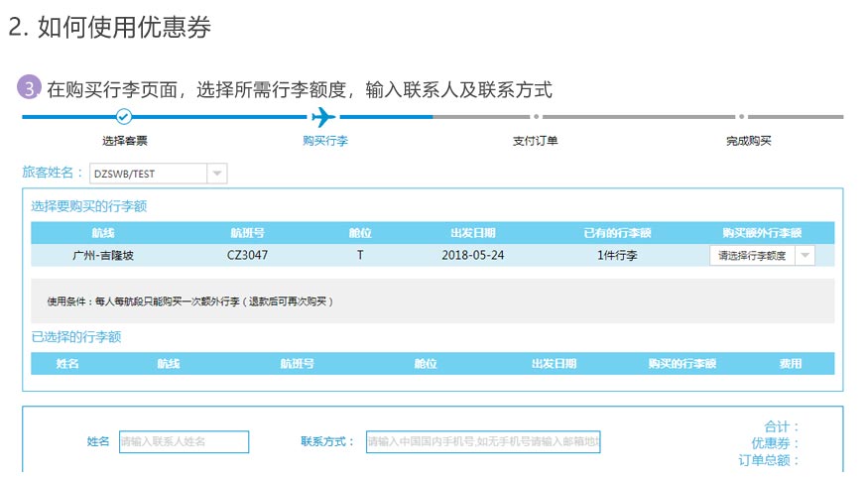Viewport: 868px width, 479px height.
Task: Go to the 完成购买 step label
Action: coord(748,141)
